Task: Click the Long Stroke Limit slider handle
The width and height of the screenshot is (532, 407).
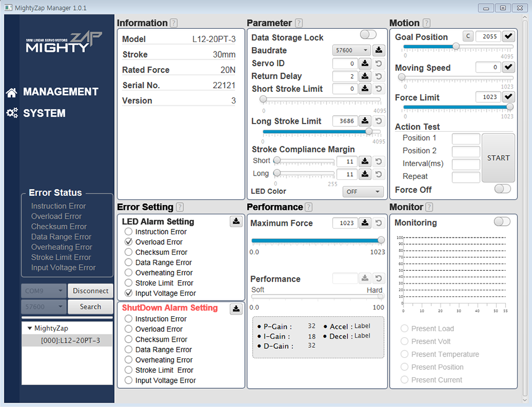Action: (369, 131)
